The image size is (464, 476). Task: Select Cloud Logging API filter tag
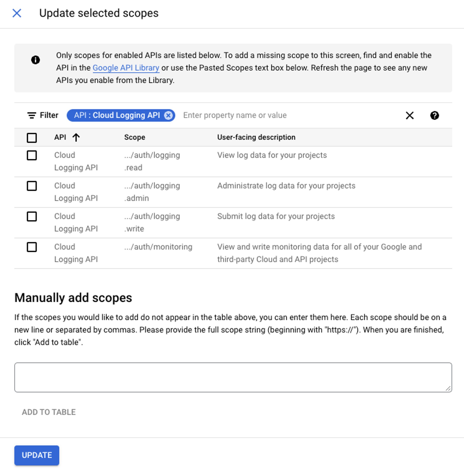[x=121, y=115]
